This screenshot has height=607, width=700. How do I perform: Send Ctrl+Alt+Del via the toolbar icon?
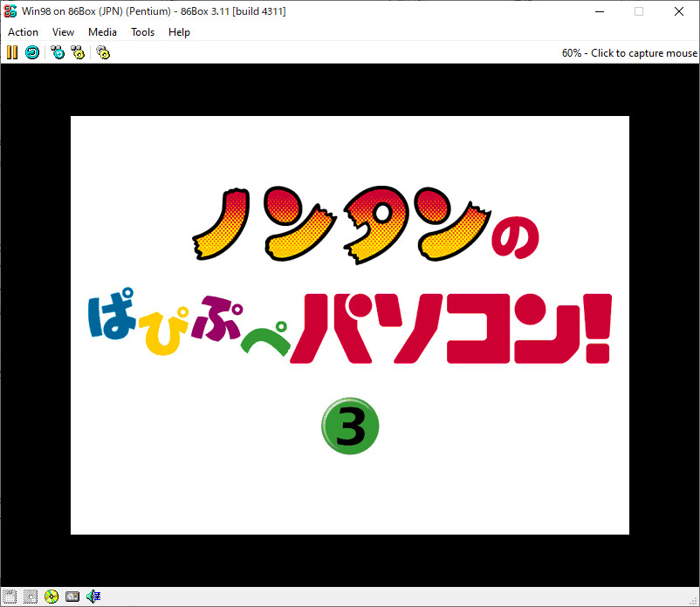click(58, 52)
